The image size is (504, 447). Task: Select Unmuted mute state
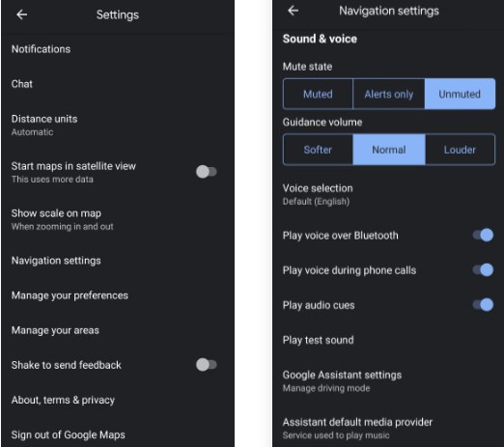[x=460, y=94]
